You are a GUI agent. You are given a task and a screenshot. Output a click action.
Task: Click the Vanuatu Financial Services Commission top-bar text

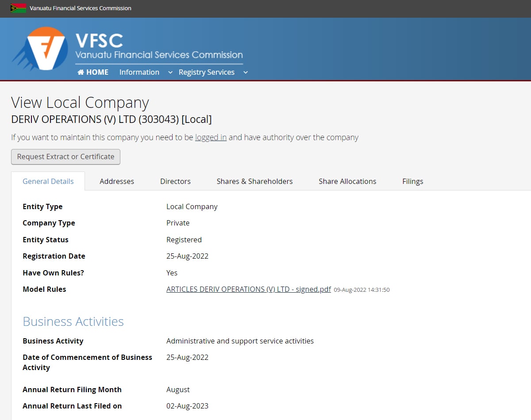tap(81, 8)
